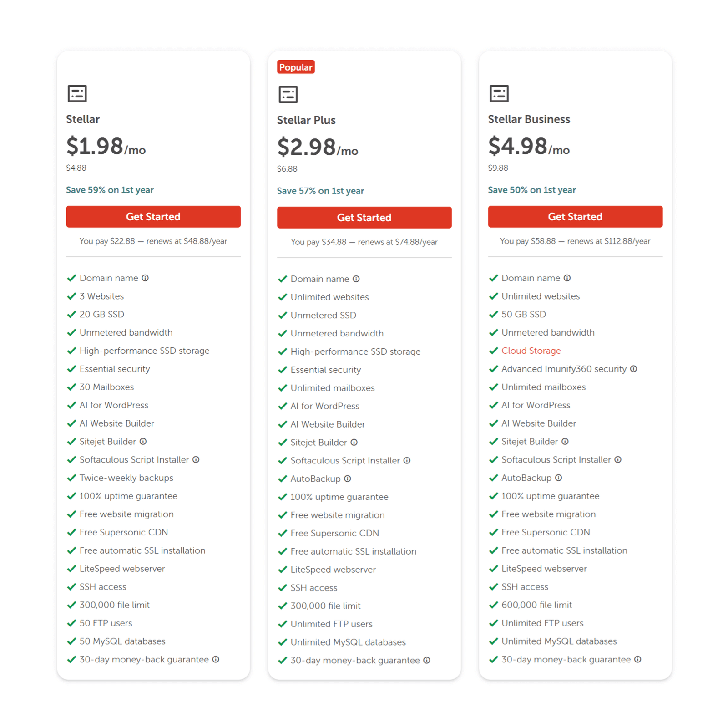The height and width of the screenshot is (728, 728).
Task: Open the Sitejet Builder info tooltip under Stellar Plus
Action: point(354,442)
